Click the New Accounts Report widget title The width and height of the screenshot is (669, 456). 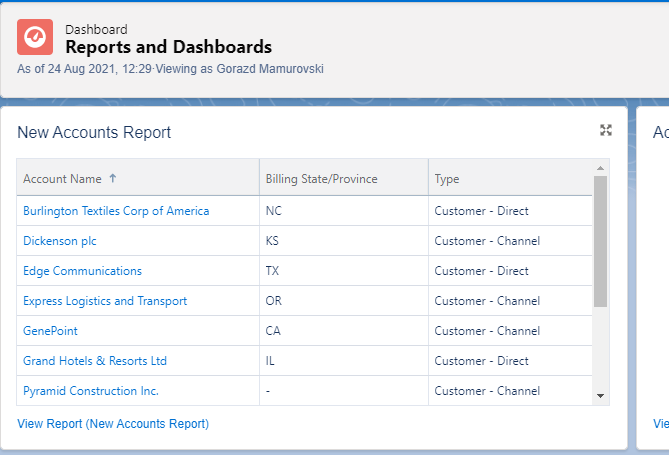click(94, 132)
